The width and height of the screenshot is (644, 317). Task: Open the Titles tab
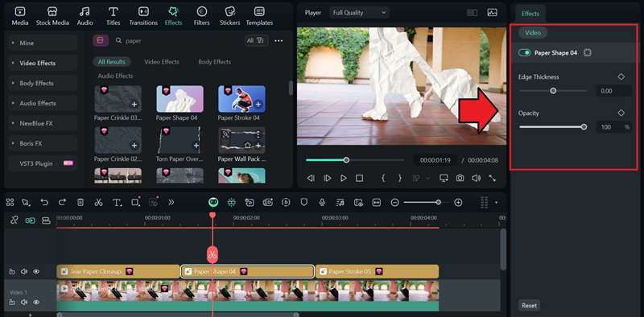coord(113,16)
